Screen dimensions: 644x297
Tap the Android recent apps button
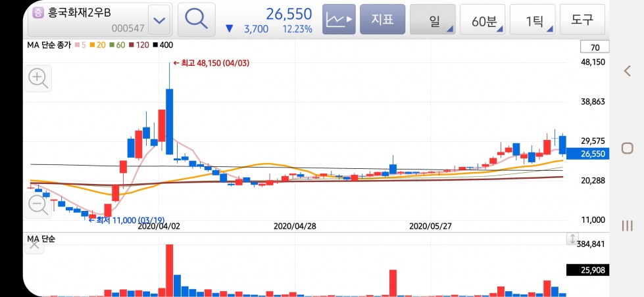627,225
